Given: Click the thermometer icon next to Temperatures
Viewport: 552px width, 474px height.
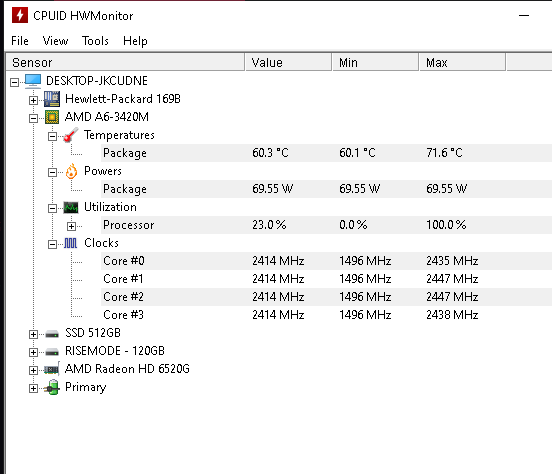Looking at the screenshot, I should pyautogui.click(x=70, y=135).
